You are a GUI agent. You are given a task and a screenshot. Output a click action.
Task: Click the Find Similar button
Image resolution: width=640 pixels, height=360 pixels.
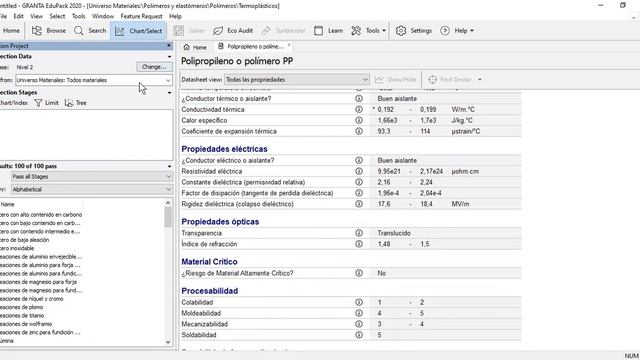449,80
